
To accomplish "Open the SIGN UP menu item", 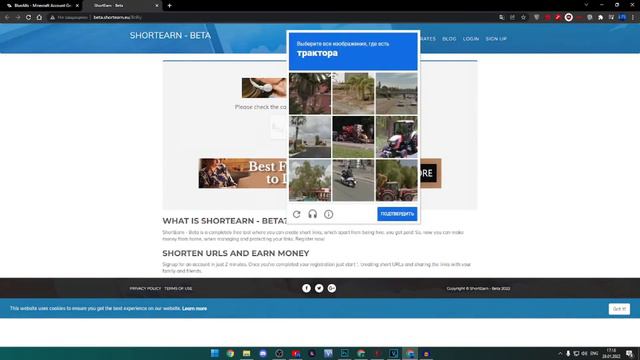I will pyautogui.click(x=496, y=39).
